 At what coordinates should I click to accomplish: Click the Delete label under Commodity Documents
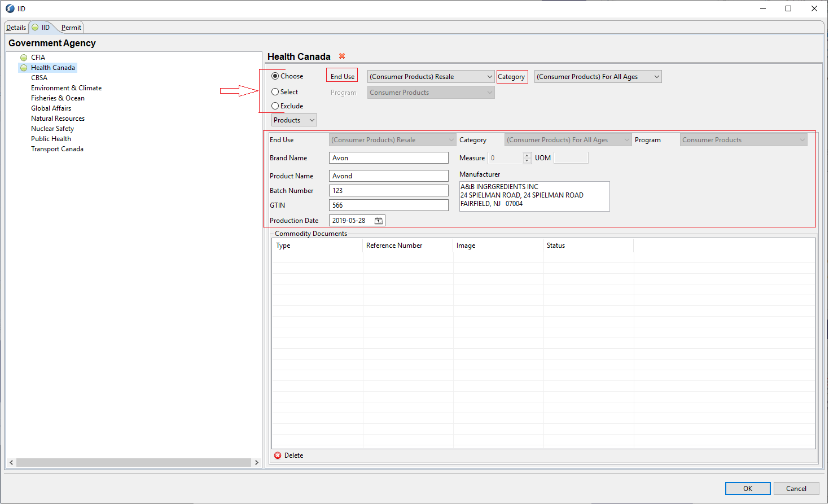point(293,455)
